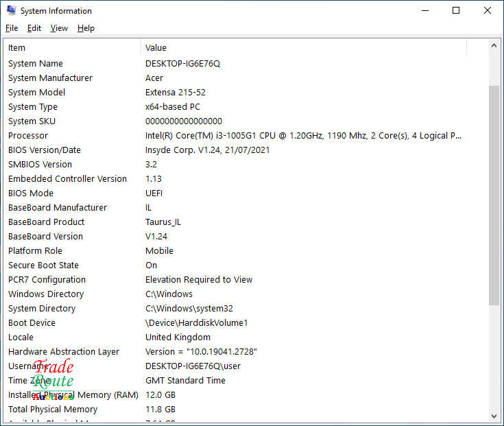Open the View menu
504x426 pixels.
[59, 28]
